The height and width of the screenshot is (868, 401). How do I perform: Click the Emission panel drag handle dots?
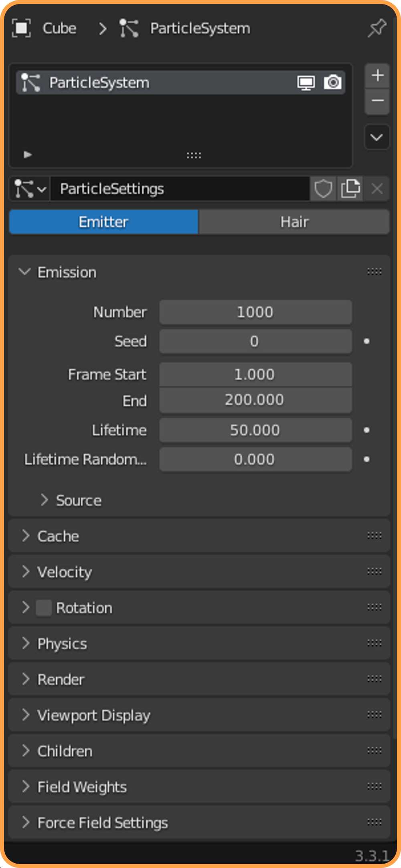pyautogui.click(x=374, y=272)
